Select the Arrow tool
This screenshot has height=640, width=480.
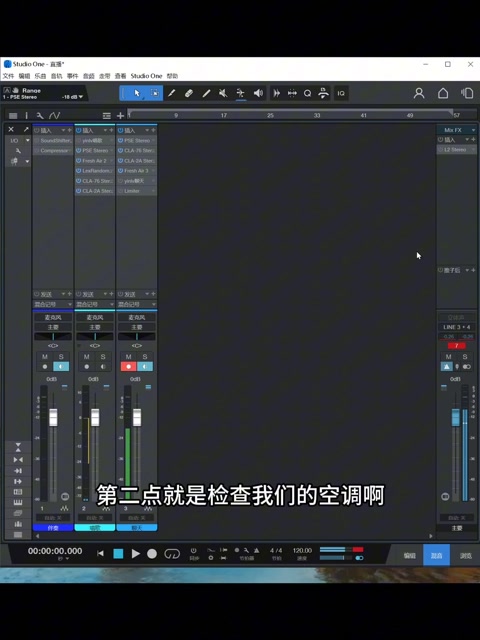tap(137, 93)
